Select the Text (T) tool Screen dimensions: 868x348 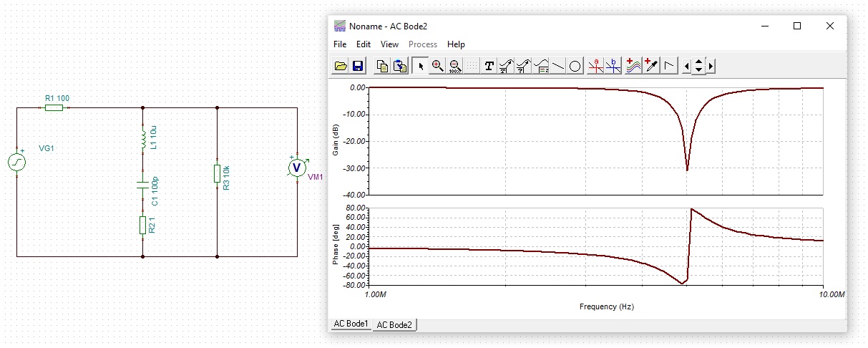click(489, 67)
